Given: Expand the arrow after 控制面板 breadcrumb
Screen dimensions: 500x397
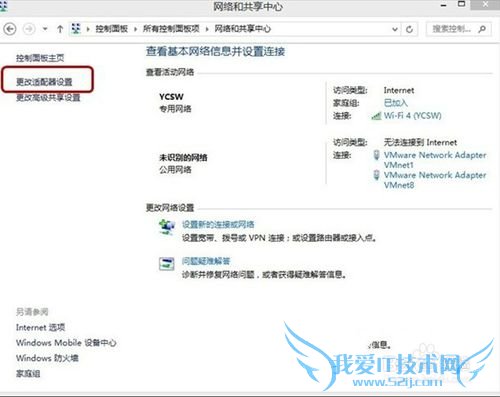Looking at the screenshot, I should [x=135, y=29].
